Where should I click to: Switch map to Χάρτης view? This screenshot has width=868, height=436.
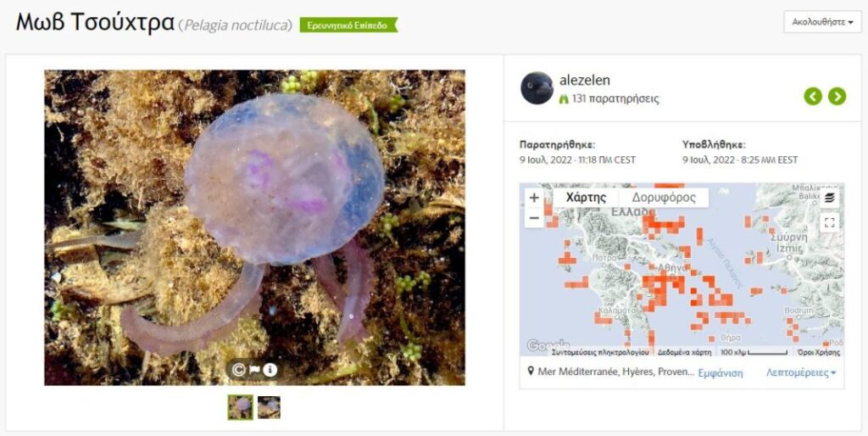587,198
